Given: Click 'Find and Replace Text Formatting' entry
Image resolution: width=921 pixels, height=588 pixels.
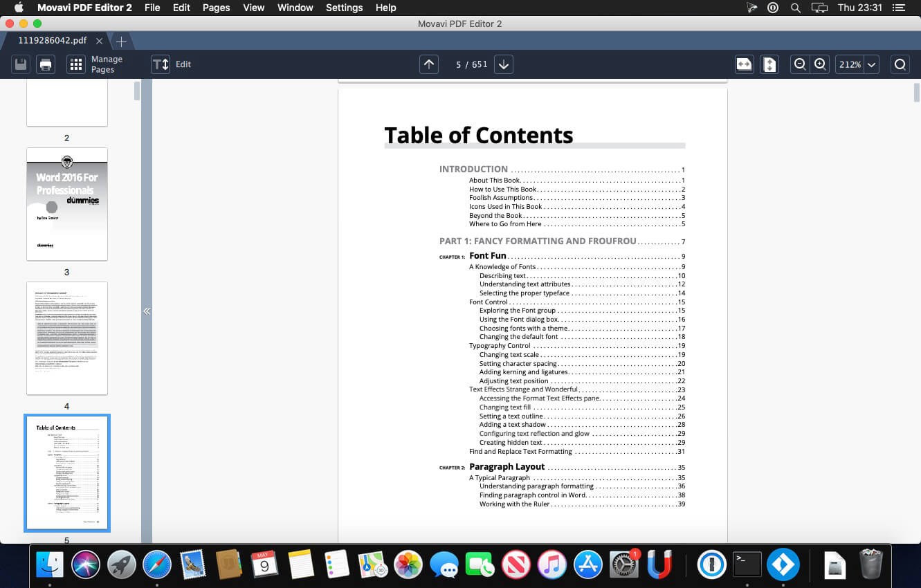Looking at the screenshot, I should (520, 452).
